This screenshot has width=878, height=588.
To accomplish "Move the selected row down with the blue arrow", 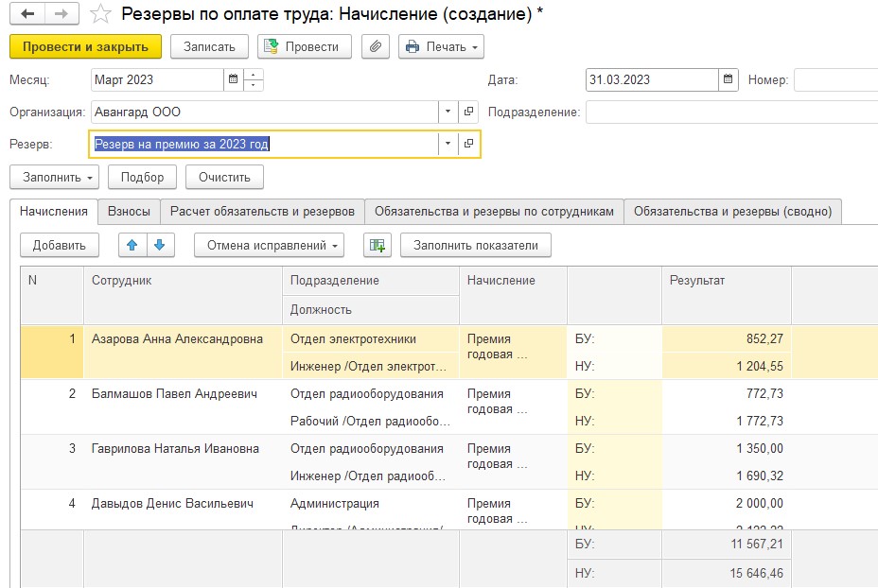I will click(160, 245).
